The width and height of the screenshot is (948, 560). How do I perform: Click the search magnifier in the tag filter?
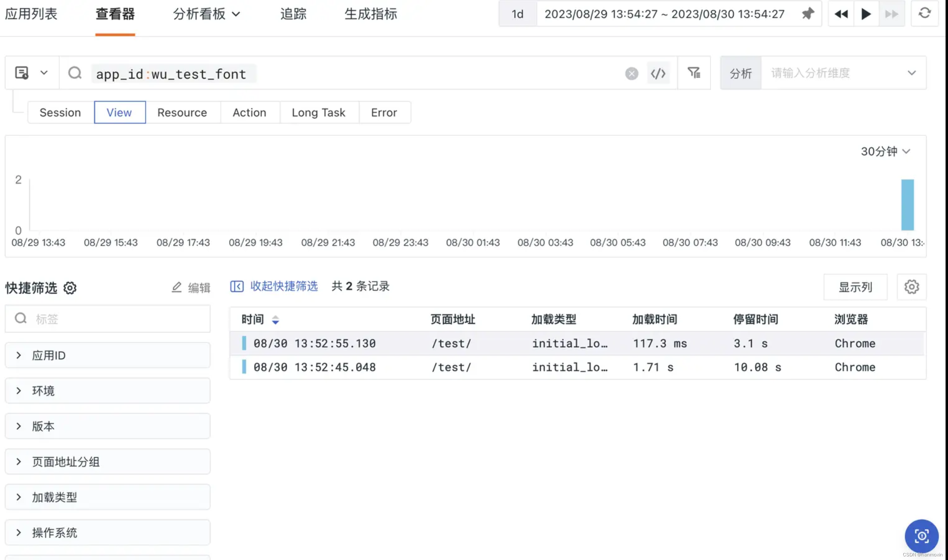pos(21,319)
